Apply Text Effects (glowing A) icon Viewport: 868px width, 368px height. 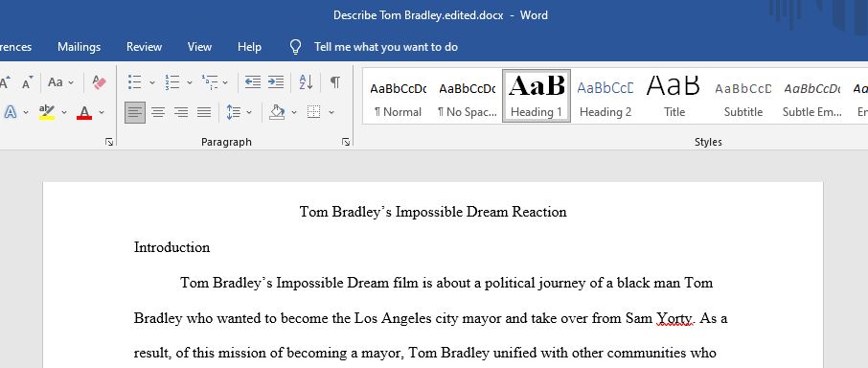click(x=10, y=112)
